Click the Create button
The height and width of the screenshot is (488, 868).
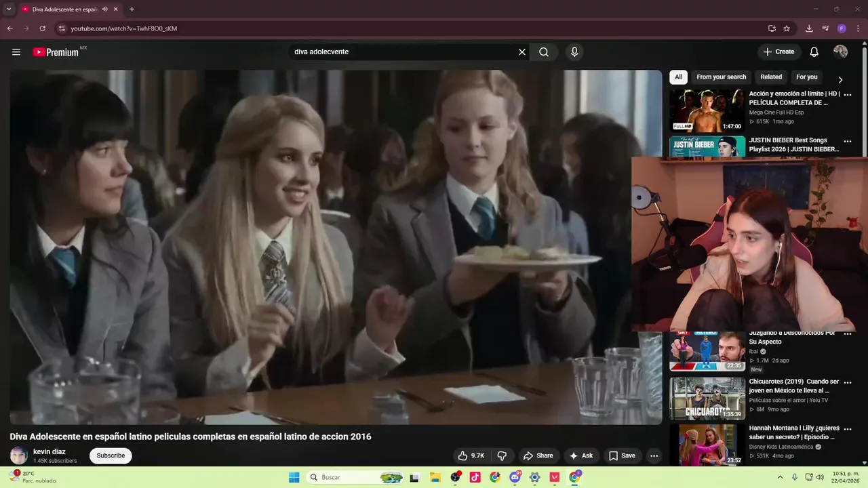[778, 52]
